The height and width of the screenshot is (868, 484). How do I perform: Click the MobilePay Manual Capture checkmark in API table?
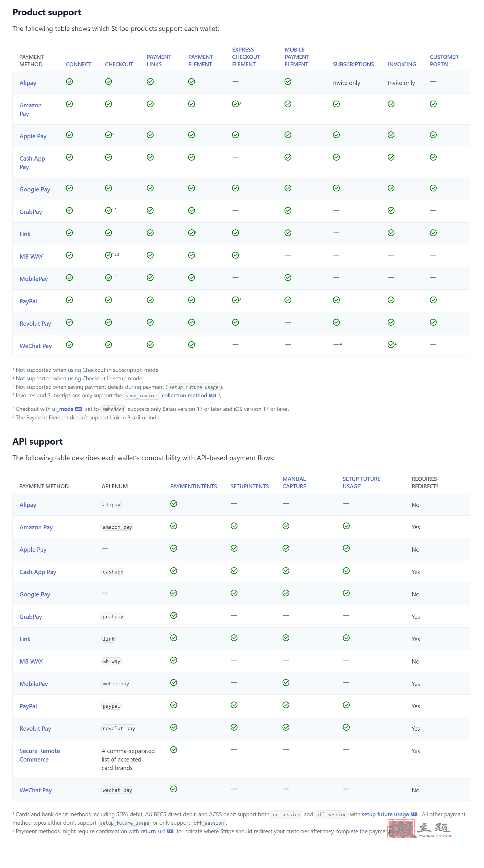click(x=286, y=682)
